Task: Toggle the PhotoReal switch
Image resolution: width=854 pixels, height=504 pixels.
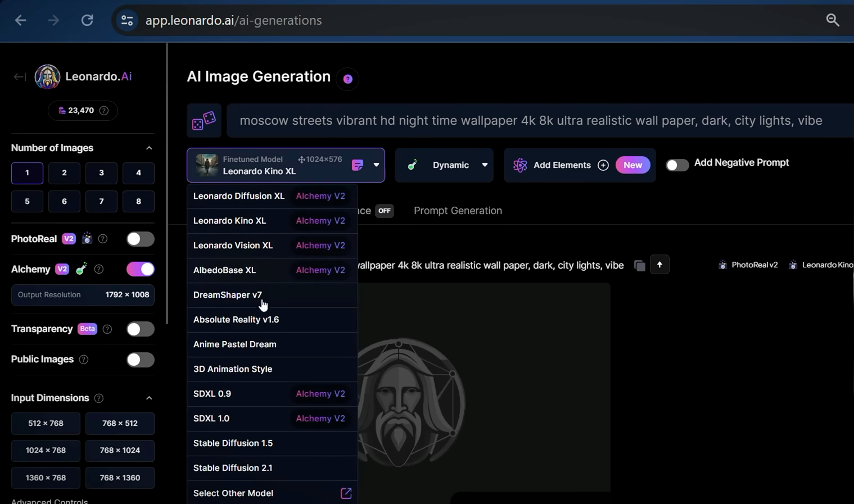Action: coord(140,239)
